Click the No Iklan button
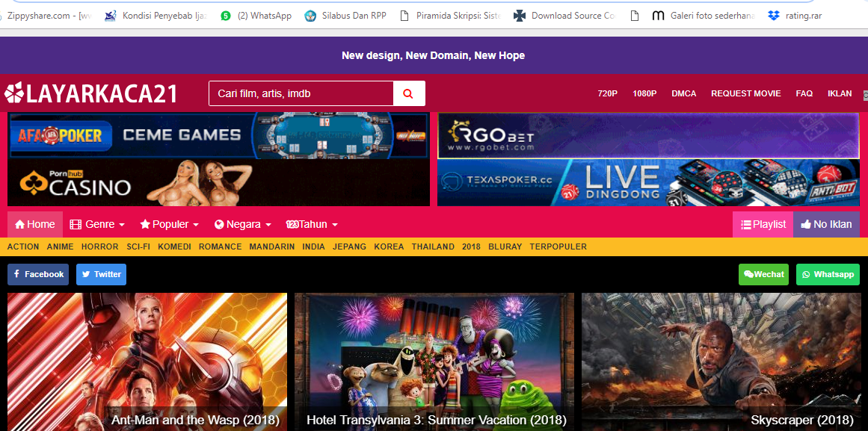The image size is (868, 431). (x=826, y=225)
